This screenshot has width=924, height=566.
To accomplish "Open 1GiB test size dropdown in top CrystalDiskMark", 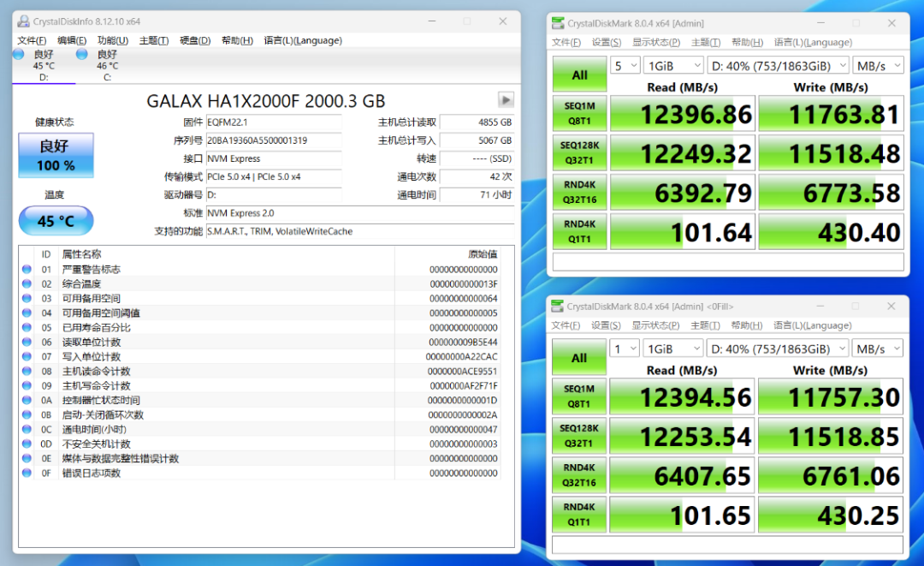I will point(673,65).
